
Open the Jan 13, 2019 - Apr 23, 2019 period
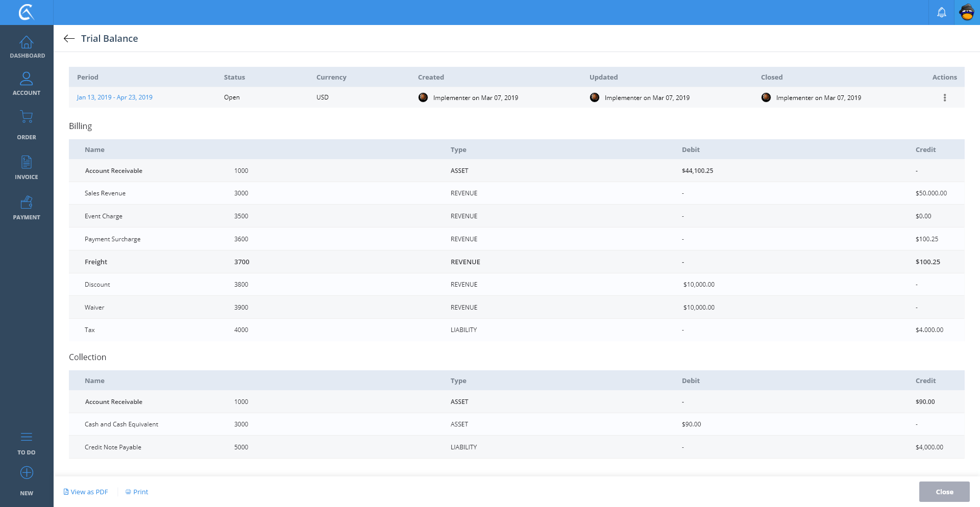(114, 97)
